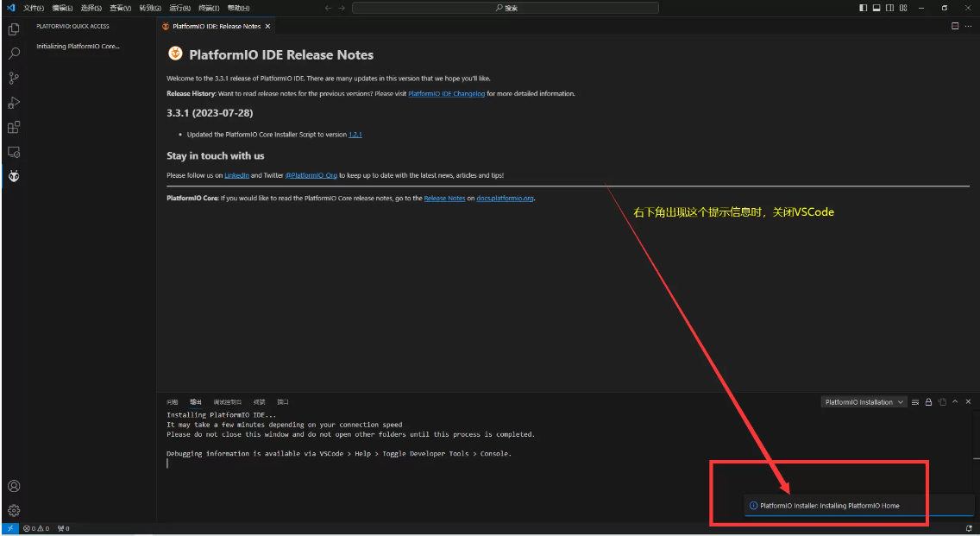Click the ports forwarded indicator in status bar
The image size is (980, 536).
click(63, 528)
